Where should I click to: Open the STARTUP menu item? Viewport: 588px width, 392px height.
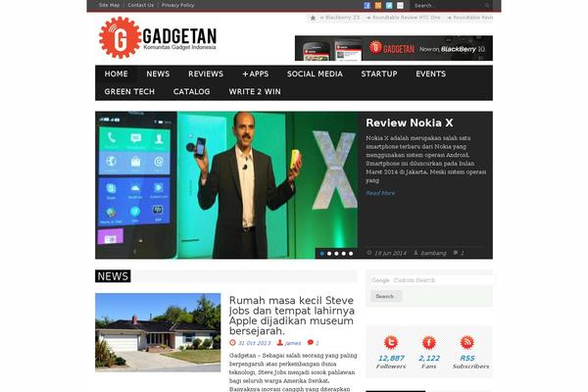tap(379, 73)
